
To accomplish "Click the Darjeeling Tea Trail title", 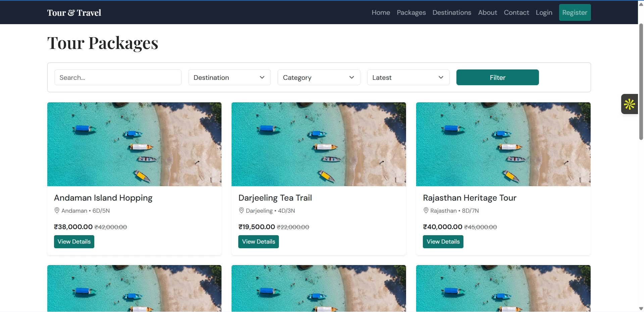I will pos(275,198).
